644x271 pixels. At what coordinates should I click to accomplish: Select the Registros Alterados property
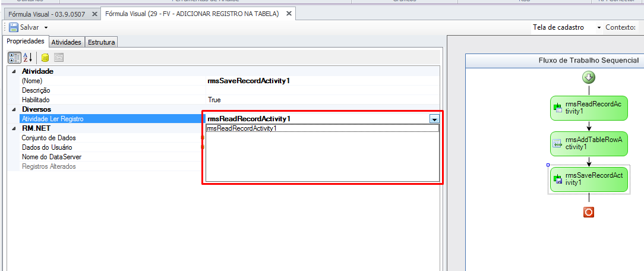(x=111, y=166)
